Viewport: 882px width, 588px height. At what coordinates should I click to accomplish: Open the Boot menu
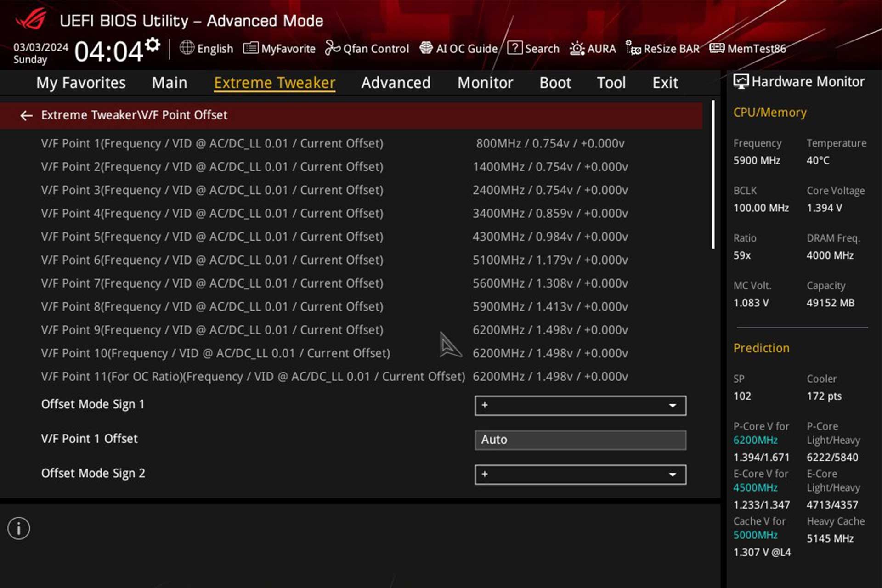point(555,83)
